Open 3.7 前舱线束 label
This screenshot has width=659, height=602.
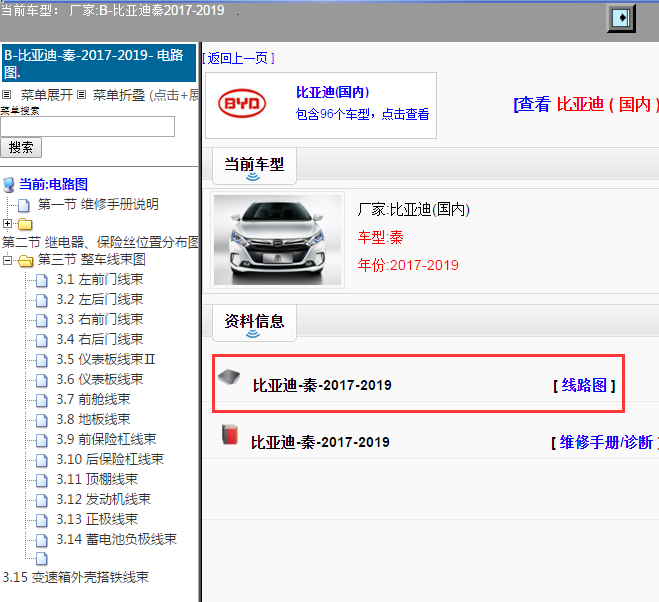pos(93,399)
